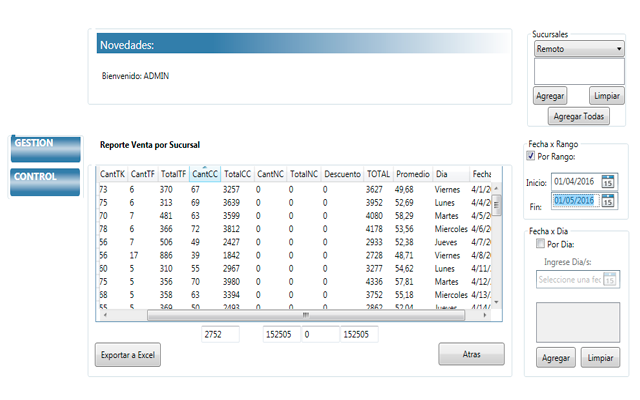
Task: Enable the Por Dia checkbox
Action: coord(541,243)
